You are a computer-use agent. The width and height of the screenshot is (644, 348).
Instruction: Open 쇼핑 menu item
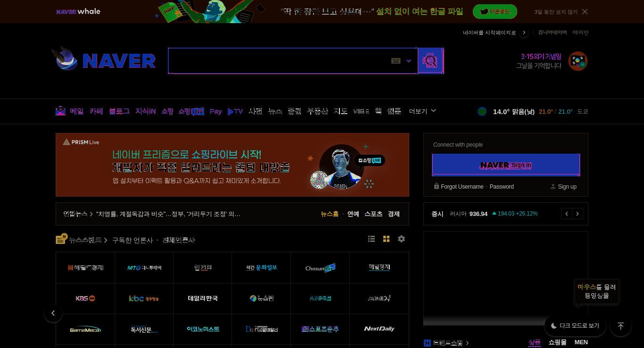167,111
